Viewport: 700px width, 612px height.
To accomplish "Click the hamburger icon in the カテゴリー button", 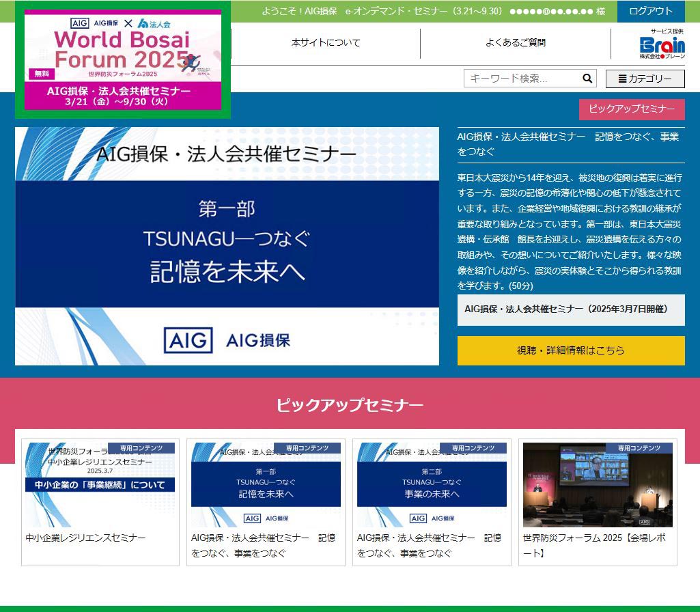I will click(622, 79).
